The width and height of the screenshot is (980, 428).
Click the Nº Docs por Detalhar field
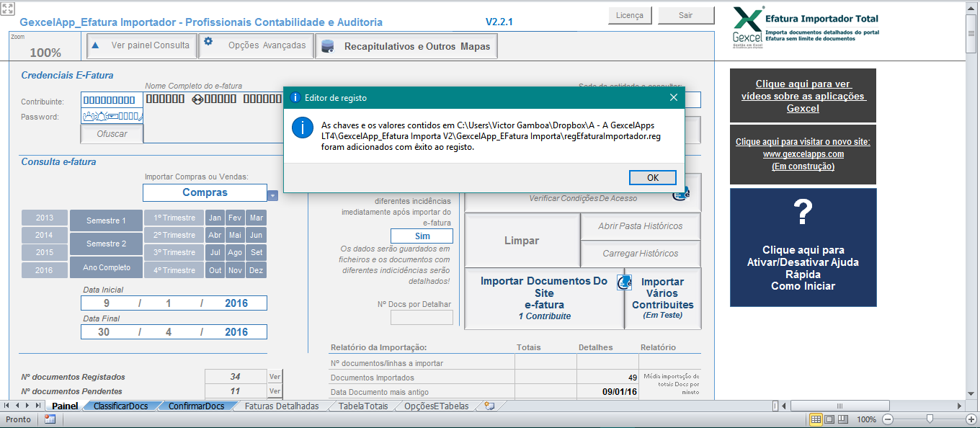[422, 318]
